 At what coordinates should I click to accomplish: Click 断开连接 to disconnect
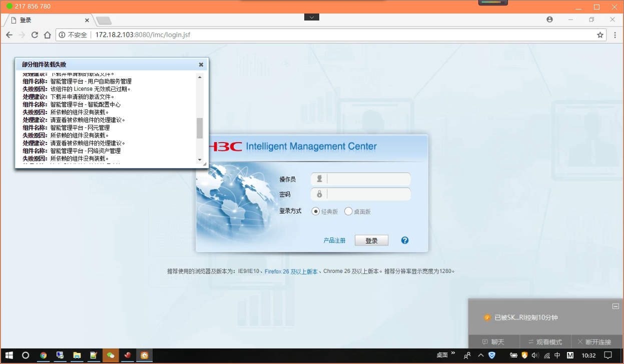pos(594,342)
